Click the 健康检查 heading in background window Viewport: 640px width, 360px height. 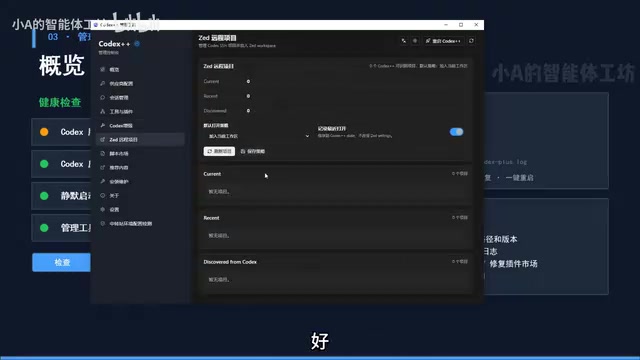(x=60, y=102)
